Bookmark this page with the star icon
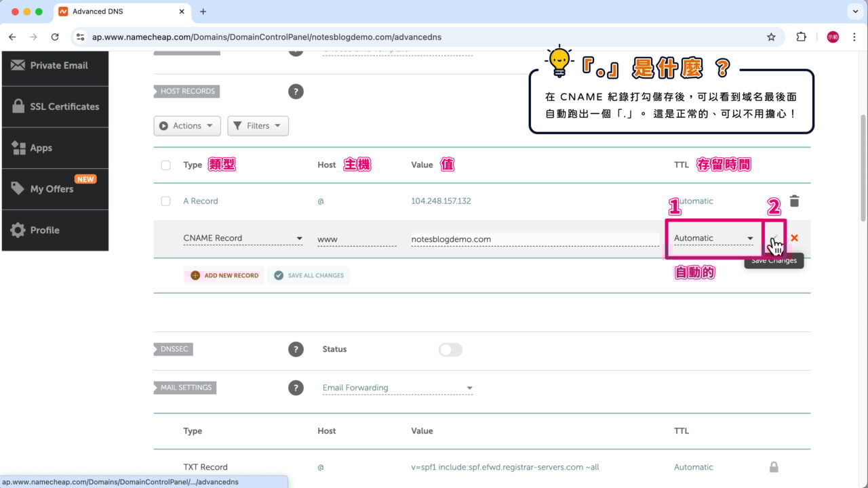 [x=772, y=37]
